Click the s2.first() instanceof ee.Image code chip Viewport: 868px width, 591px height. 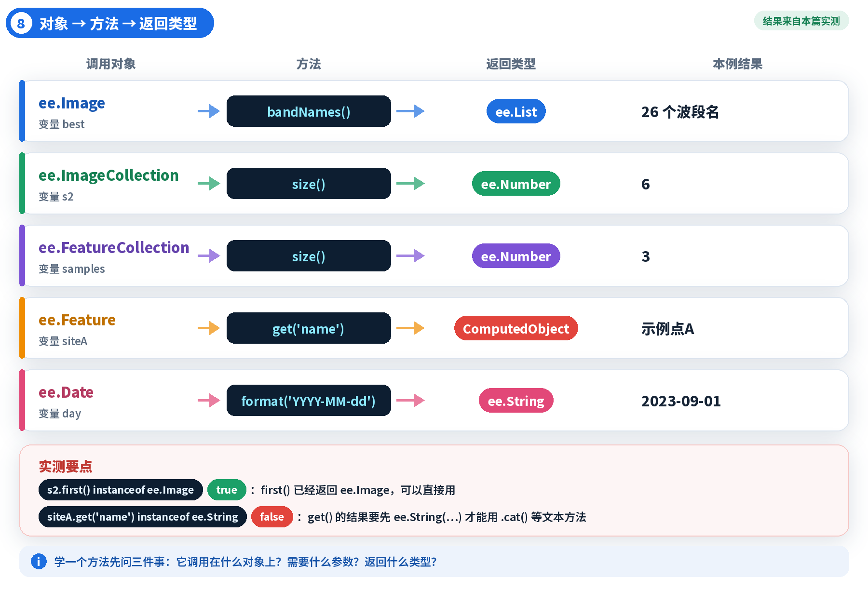121,490
